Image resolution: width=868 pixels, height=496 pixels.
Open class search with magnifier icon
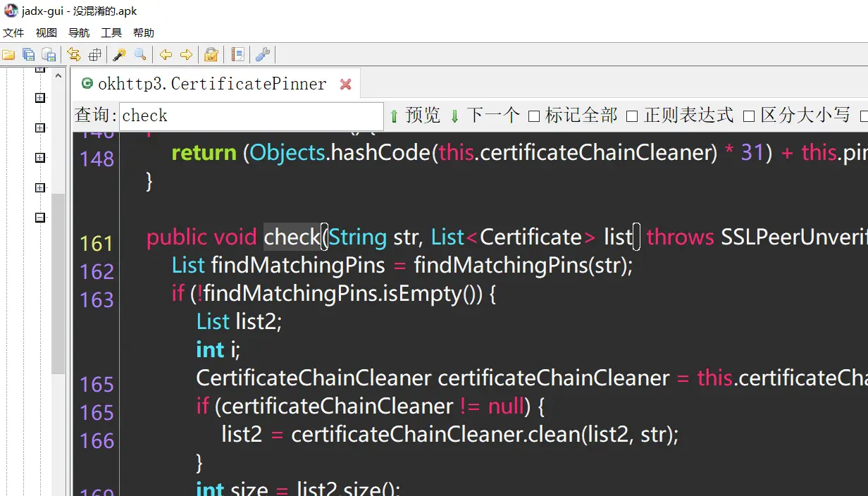(x=140, y=54)
